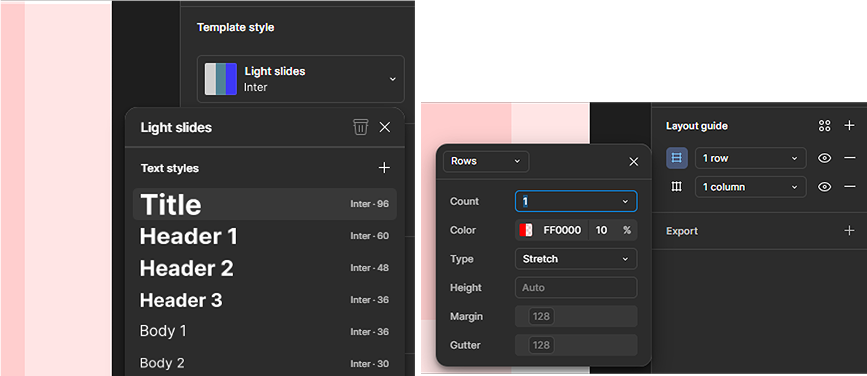Toggle visibility of 1 column guide
The width and height of the screenshot is (867, 376).
[824, 187]
